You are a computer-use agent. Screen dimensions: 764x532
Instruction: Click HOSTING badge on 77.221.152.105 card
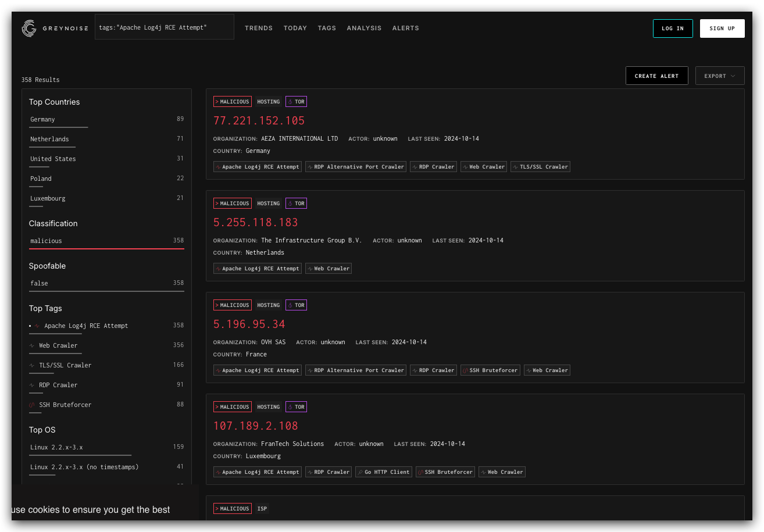pyautogui.click(x=269, y=102)
